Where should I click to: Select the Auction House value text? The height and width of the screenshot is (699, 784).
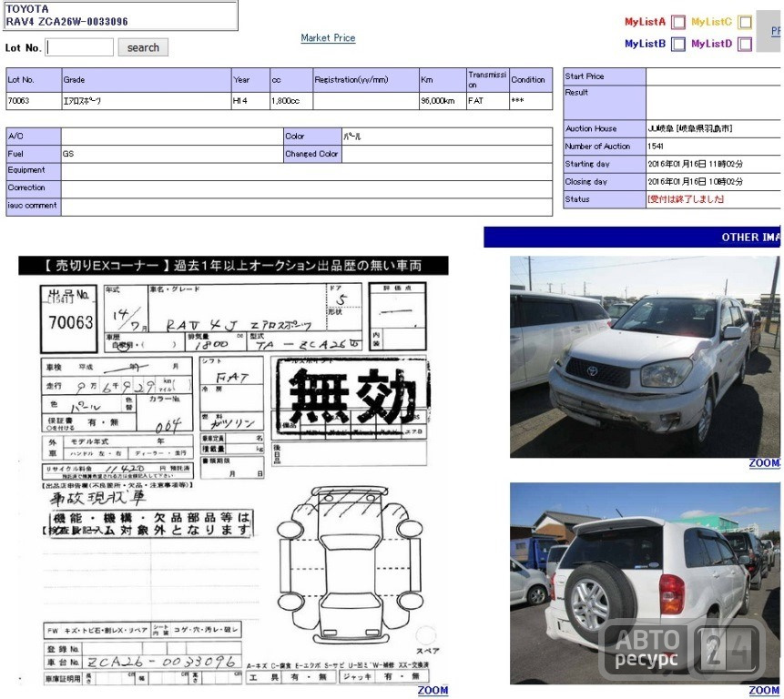690,129
